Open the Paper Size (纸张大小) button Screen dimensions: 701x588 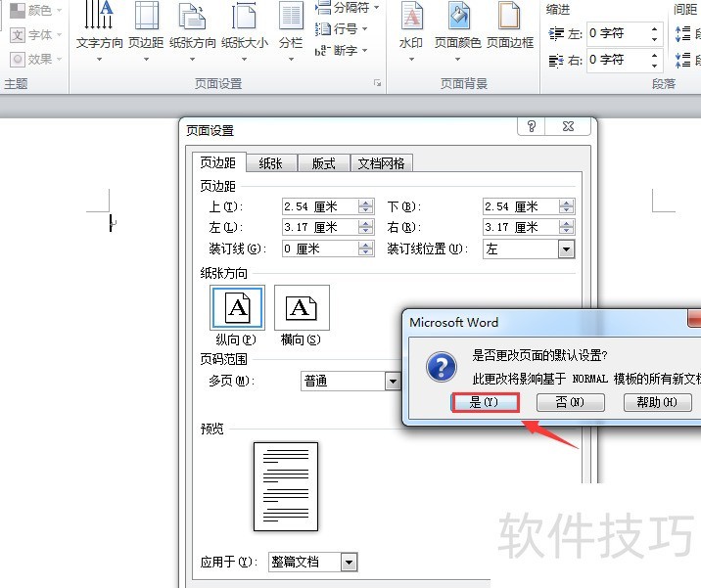(244, 31)
